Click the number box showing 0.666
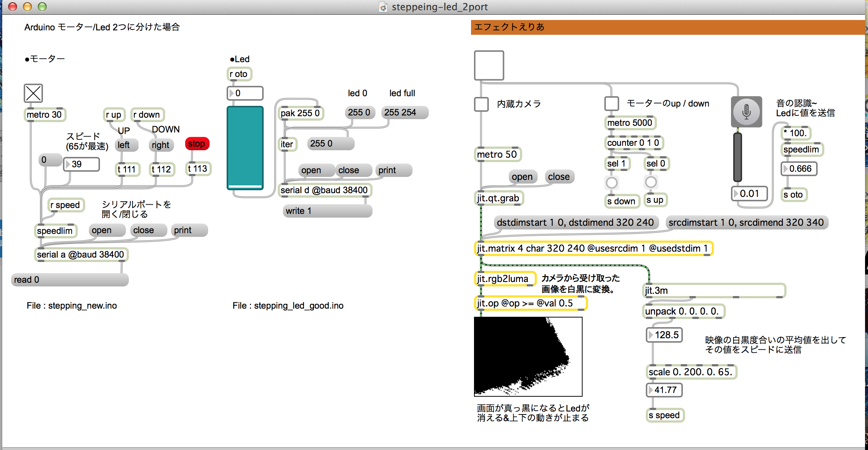This screenshot has height=450, width=868. point(799,169)
